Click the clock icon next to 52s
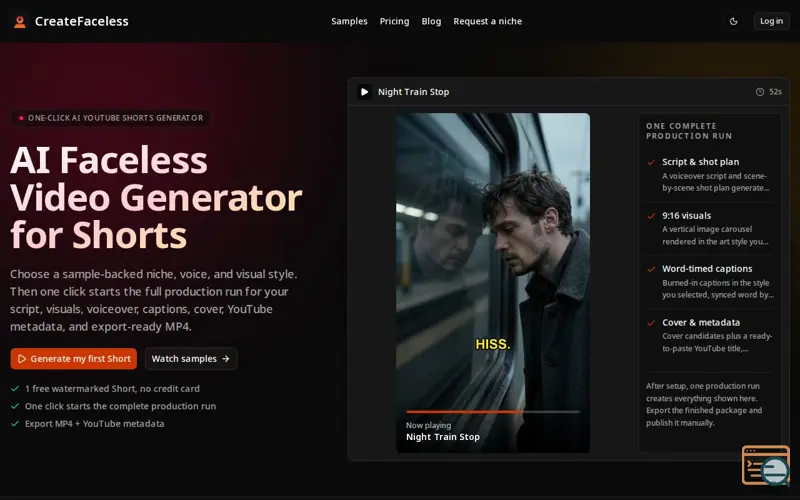 tap(760, 92)
